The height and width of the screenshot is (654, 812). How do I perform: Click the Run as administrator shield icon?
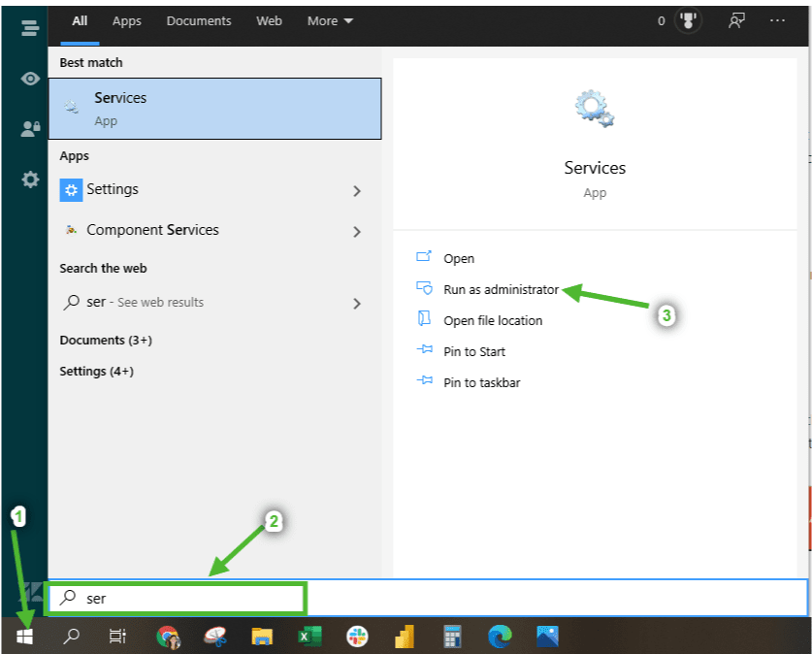coord(424,287)
